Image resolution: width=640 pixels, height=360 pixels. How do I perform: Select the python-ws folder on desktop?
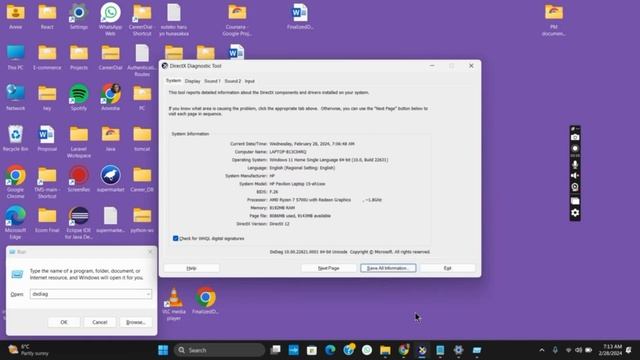[x=142, y=220]
